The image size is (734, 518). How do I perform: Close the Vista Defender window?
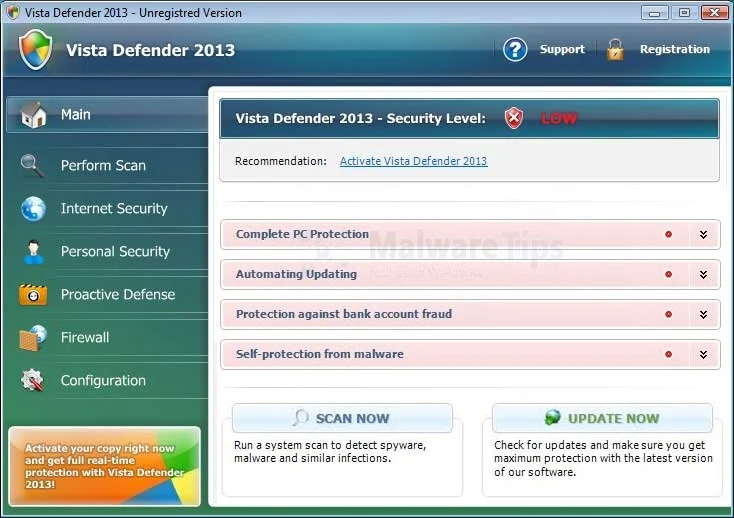point(714,13)
